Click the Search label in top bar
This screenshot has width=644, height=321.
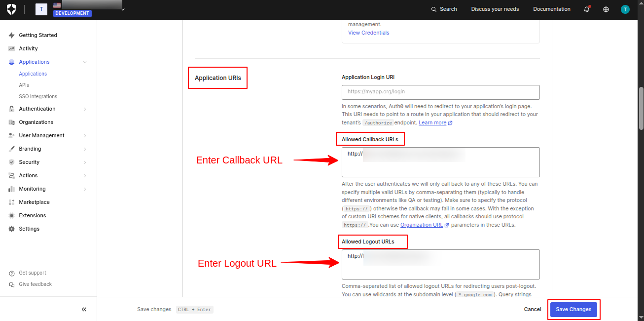tap(448, 9)
